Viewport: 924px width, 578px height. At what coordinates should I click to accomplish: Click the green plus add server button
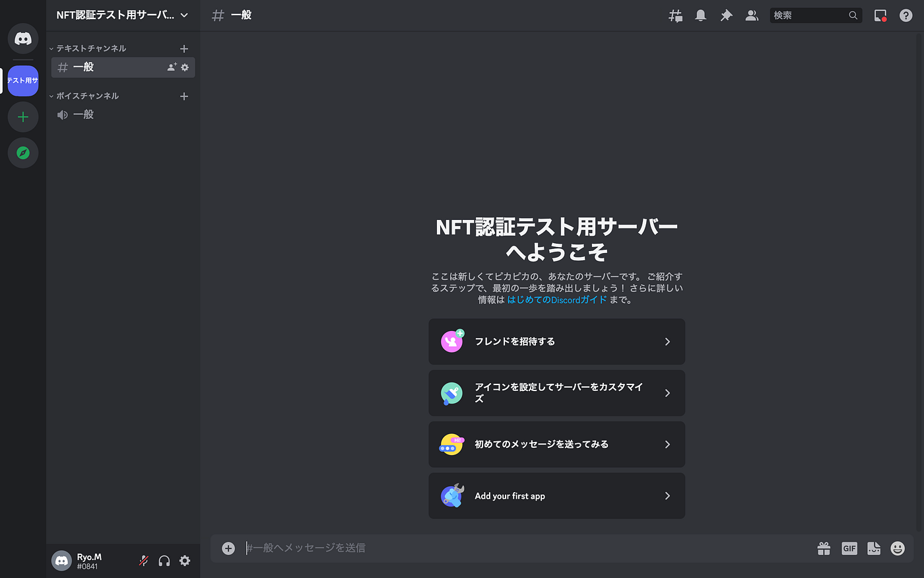23,117
